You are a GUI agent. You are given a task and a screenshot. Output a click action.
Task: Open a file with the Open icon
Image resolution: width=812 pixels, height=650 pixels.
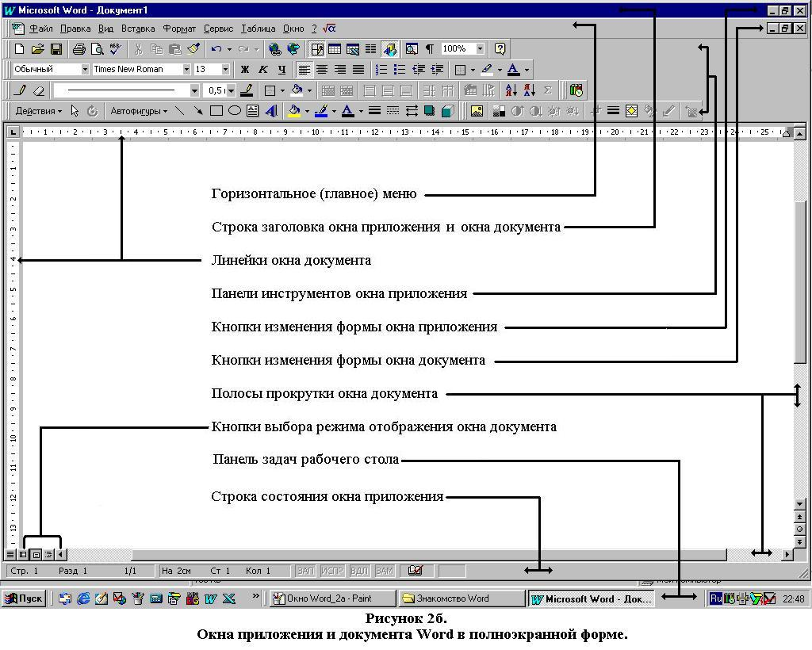point(37,49)
